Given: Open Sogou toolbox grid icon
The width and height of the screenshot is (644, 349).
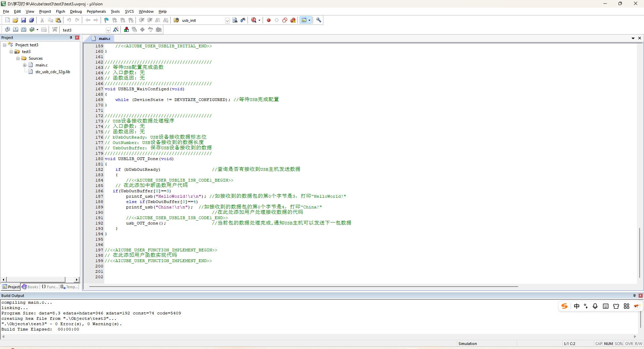Looking at the screenshot, I should tap(626, 306).
